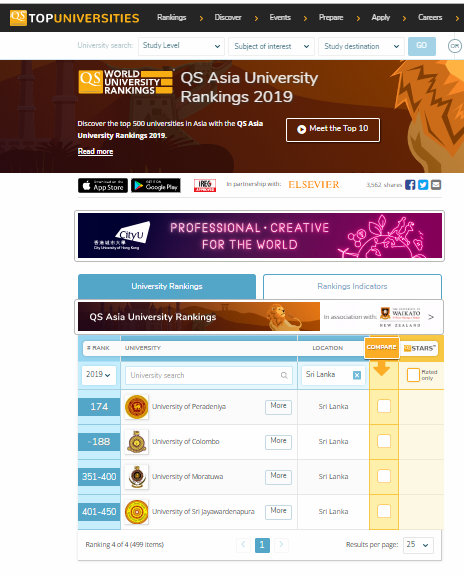Click the round OR icon beside GO
Viewport: 464px width, 576px height.
coord(454,46)
